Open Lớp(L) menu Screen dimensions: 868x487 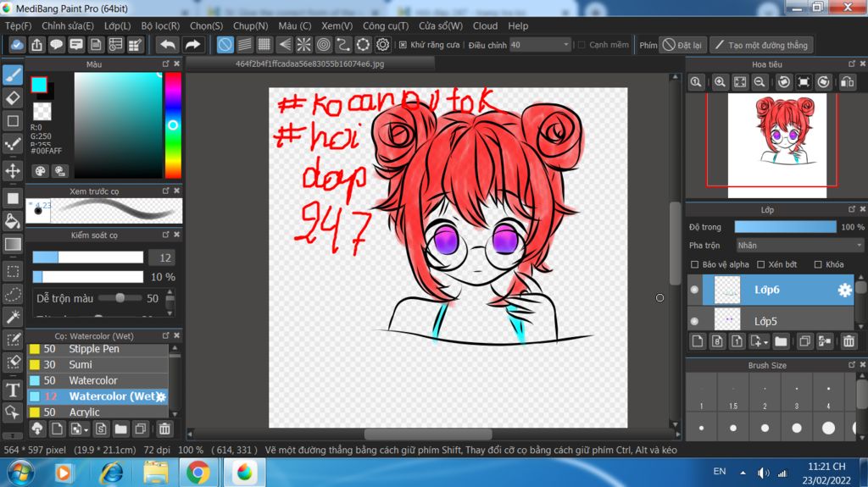click(117, 26)
